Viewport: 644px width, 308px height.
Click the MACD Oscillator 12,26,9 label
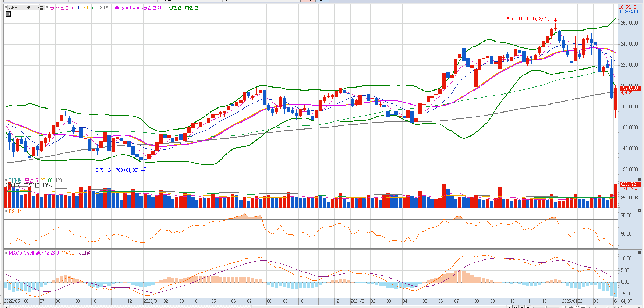[34, 253]
